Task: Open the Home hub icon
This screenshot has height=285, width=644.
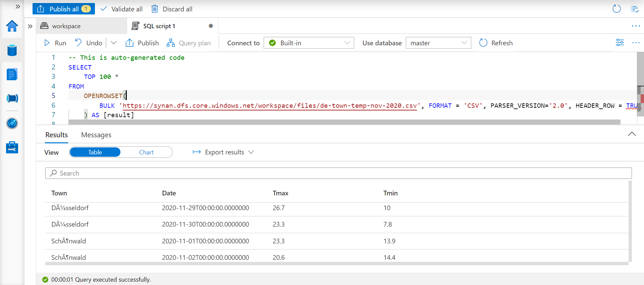Action: (x=12, y=26)
